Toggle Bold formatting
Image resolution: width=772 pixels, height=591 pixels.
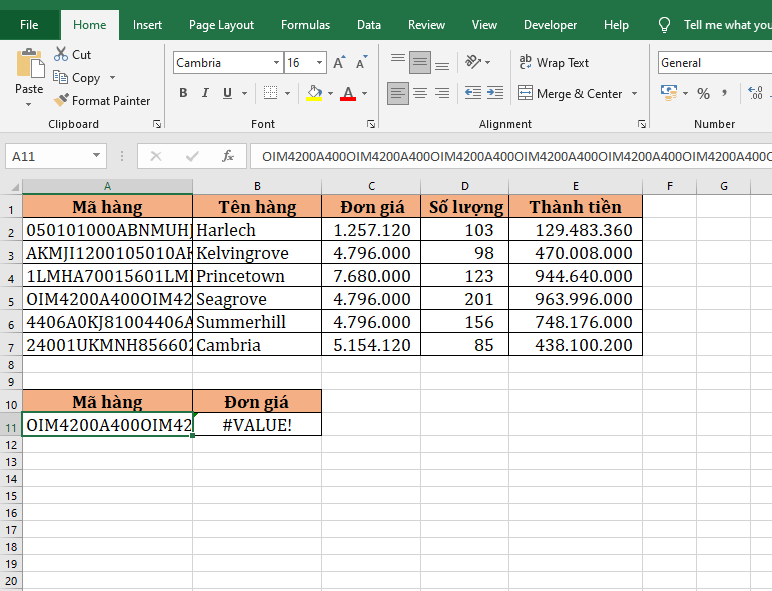pos(183,94)
